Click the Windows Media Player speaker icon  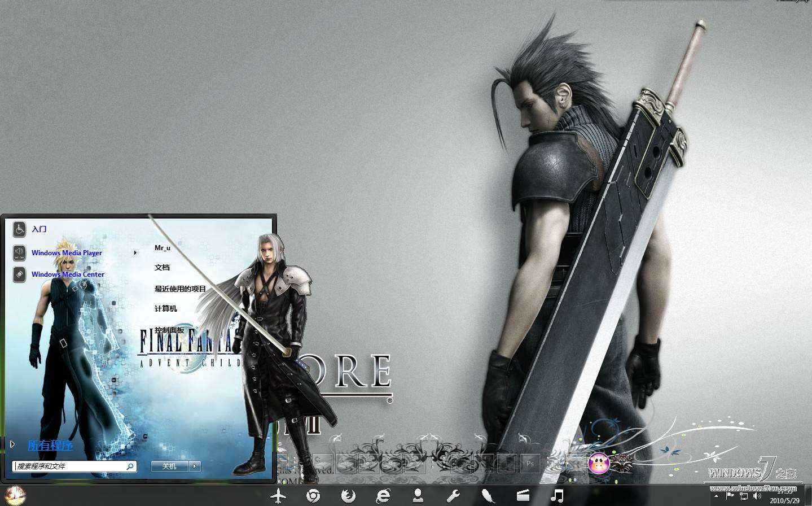tap(19, 252)
